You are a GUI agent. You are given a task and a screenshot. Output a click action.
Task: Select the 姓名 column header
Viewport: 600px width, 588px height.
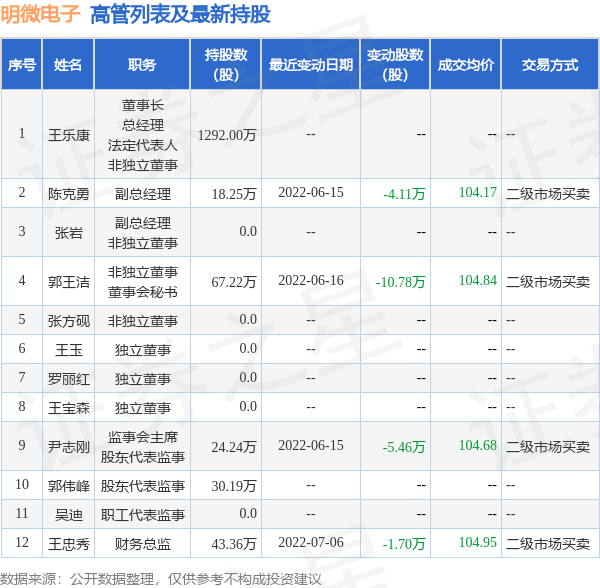68,65
